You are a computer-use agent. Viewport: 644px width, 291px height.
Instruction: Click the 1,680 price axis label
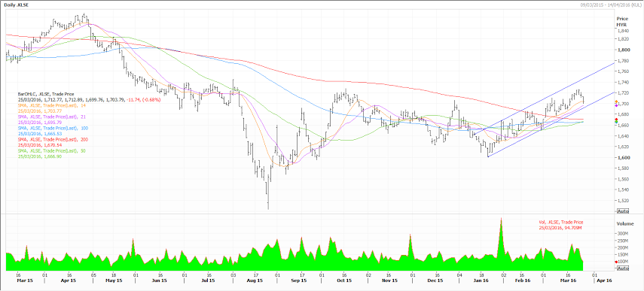[x=624, y=114]
